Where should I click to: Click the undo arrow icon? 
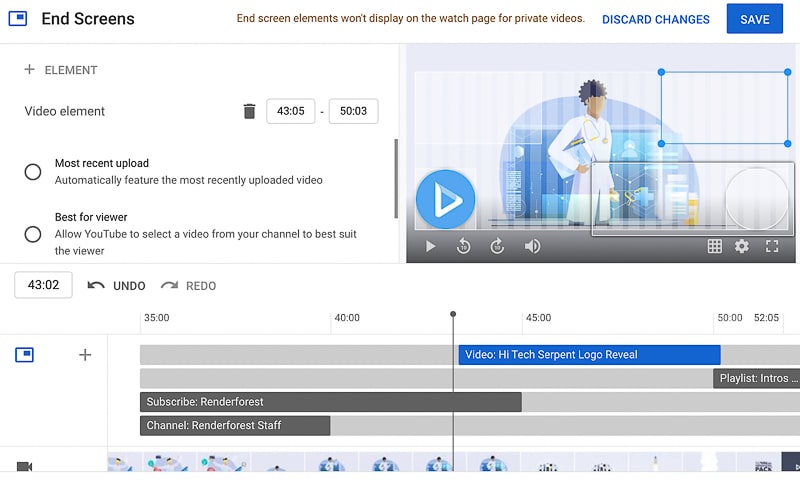(96, 285)
